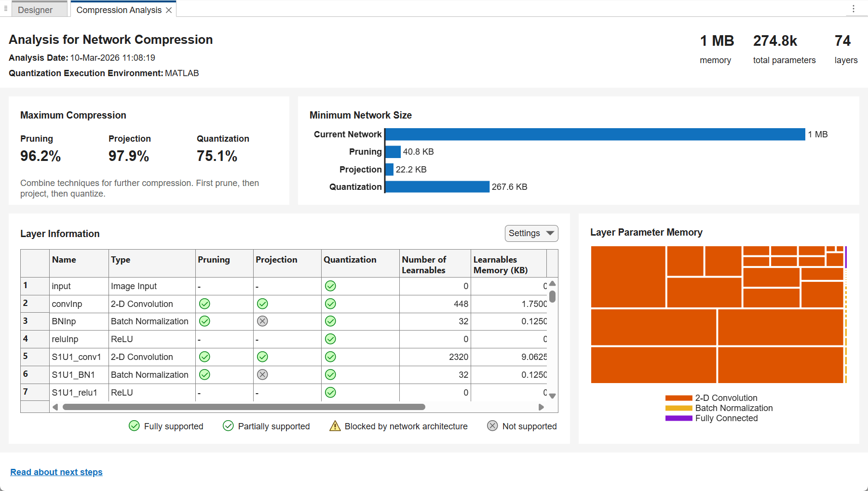Screen dimensions: 868x491
Task: Open the Settings dropdown
Action: pos(531,233)
